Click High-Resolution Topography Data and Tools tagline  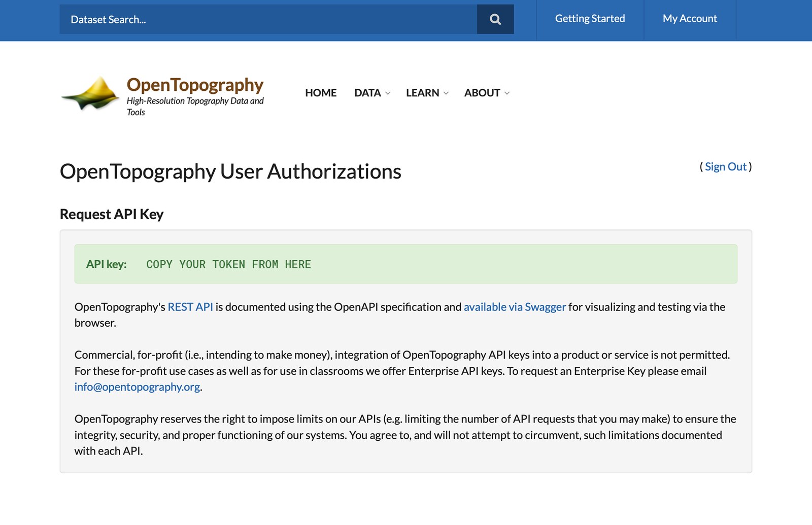(x=195, y=107)
